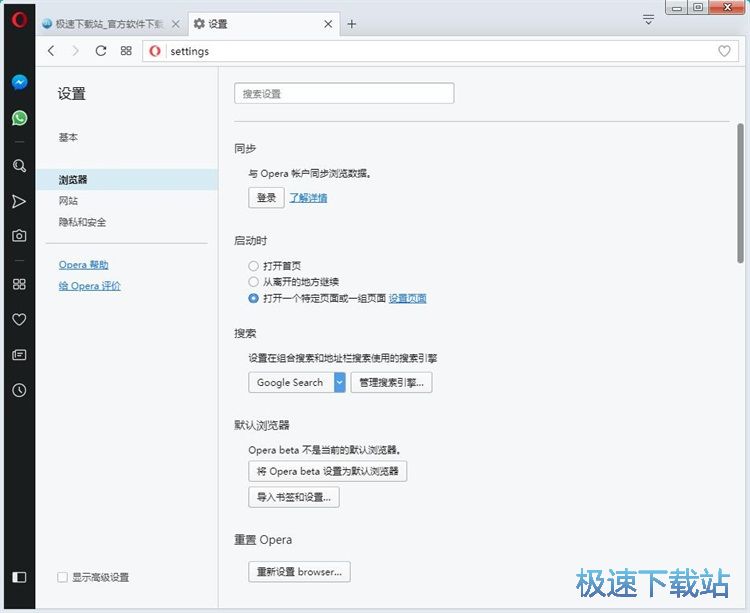Open 设置页面 link
The image size is (750, 613).
(x=408, y=298)
